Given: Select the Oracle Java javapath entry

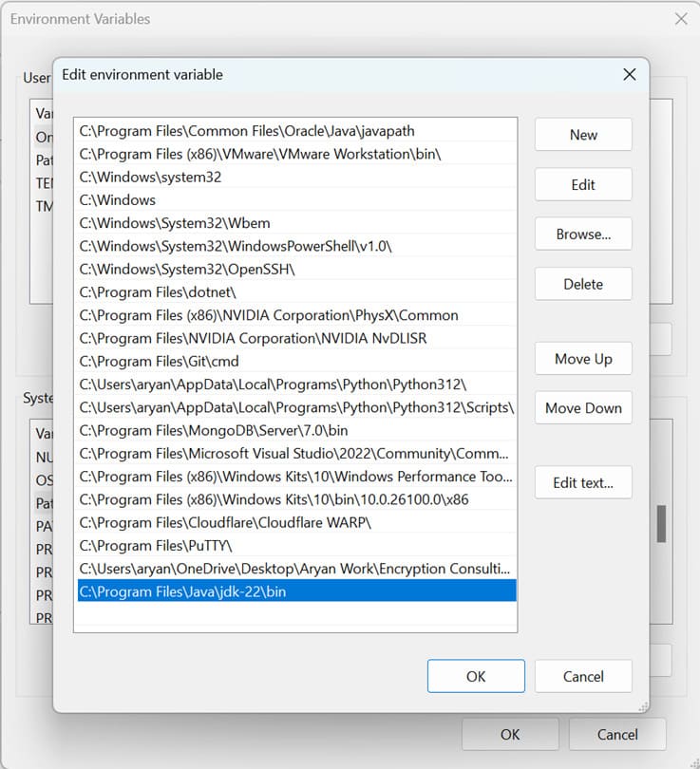Looking at the screenshot, I should pyautogui.click(x=247, y=131).
